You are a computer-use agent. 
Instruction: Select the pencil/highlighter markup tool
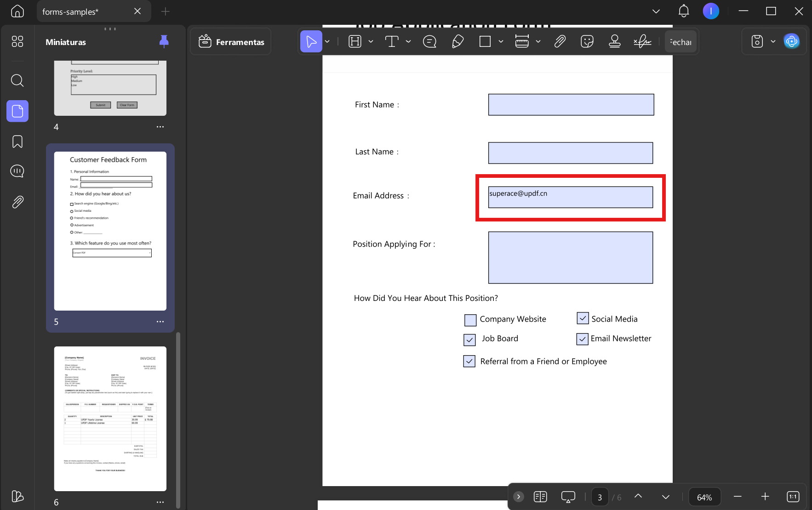tap(457, 42)
